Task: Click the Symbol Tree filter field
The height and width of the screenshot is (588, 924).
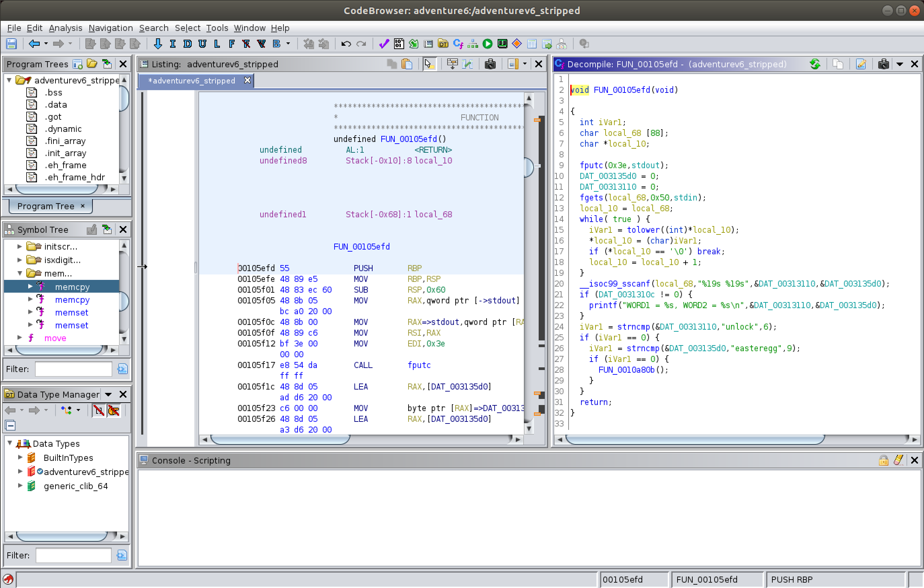Action: (x=73, y=369)
